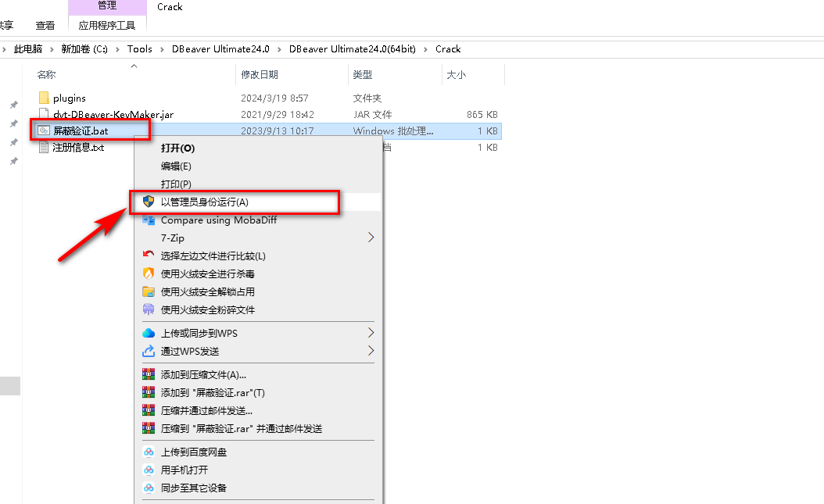Open the 管理 ribbon tab

pos(107,5)
